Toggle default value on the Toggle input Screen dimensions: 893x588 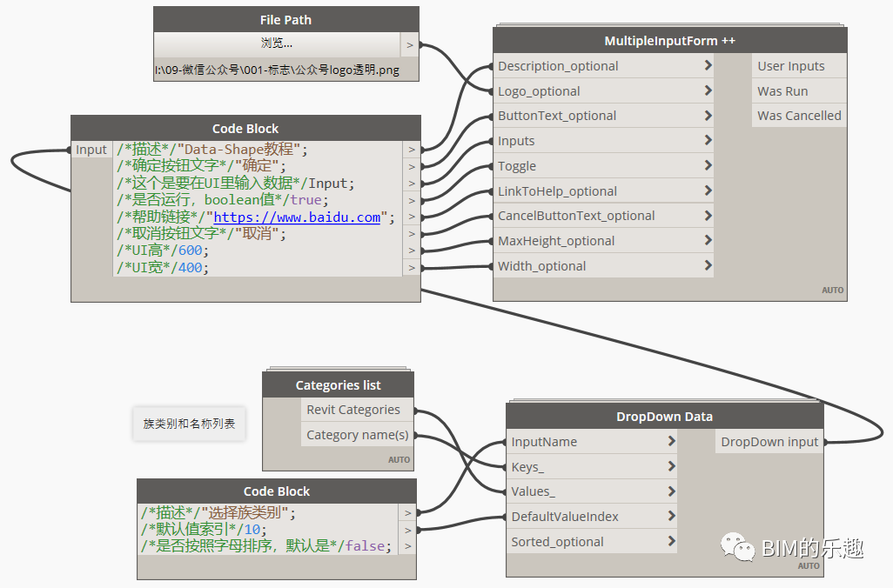coord(709,165)
